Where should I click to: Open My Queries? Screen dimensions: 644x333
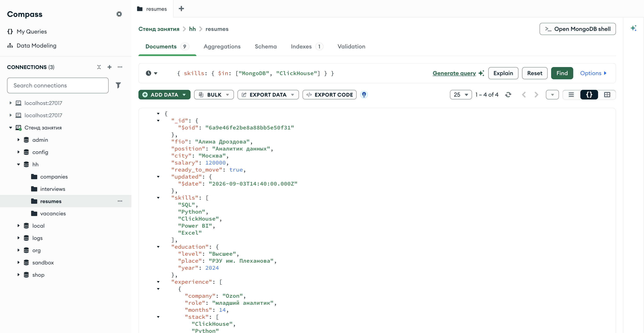point(32,32)
